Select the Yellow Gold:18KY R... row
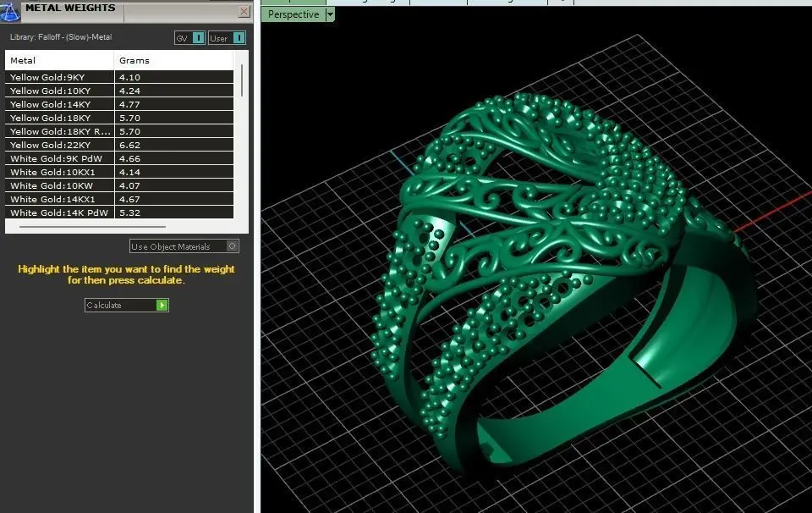Image resolution: width=812 pixels, height=513 pixels. pyautogui.click(x=119, y=131)
